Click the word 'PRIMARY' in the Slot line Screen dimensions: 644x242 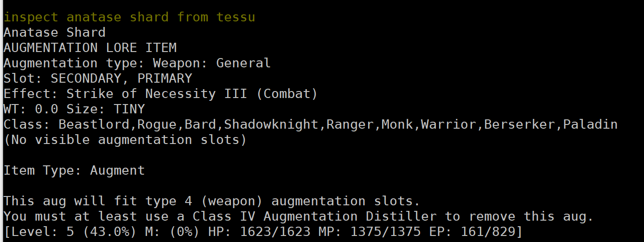165,79
